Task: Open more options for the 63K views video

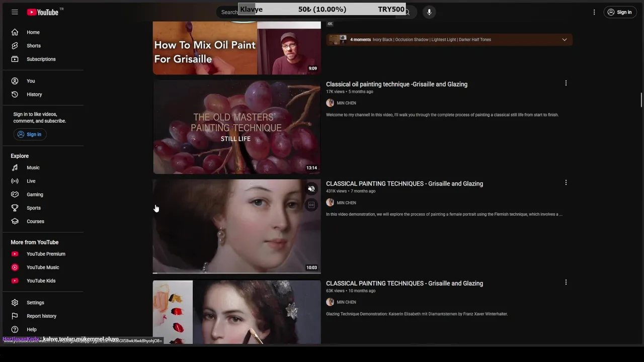Action: point(566,282)
